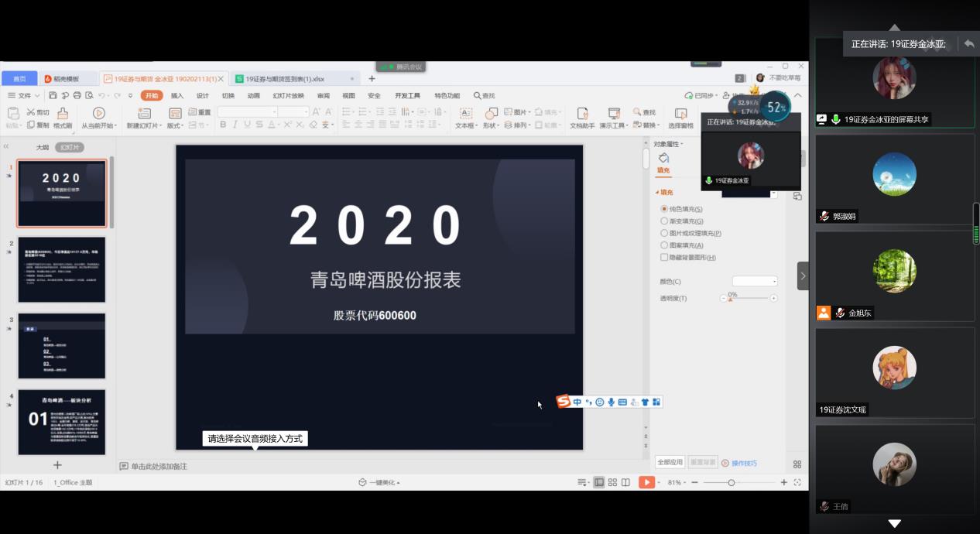Screen dimensions: 980x534
Task: Open the Insert (插入) ribbon tab
Action: 177,95
